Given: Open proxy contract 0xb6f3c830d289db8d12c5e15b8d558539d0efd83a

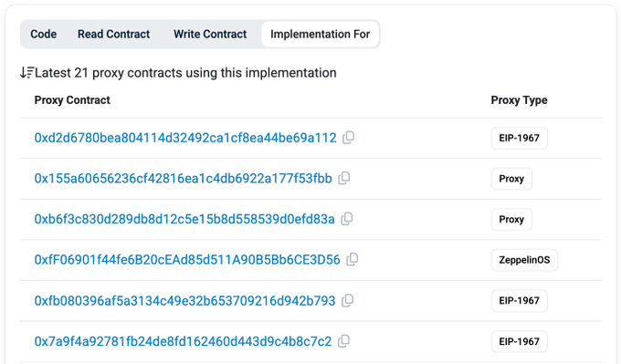Looking at the screenshot, I should [184, 219].
